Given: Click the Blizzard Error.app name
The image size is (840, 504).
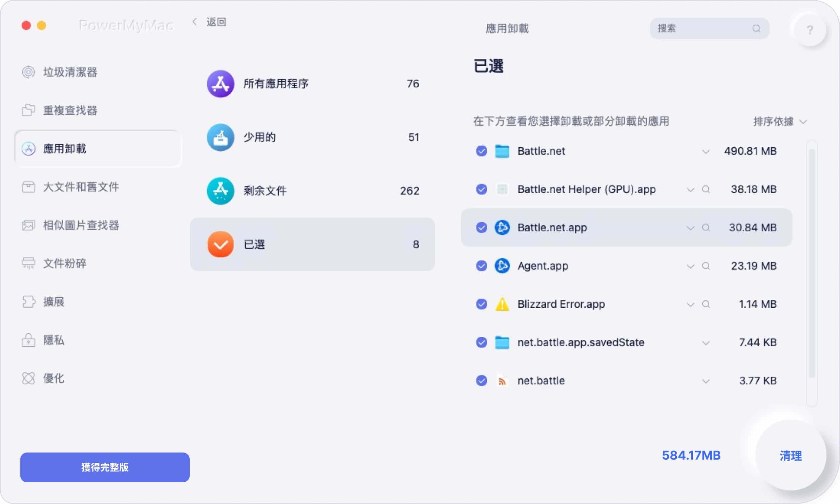Looking at the screenshot, I should (561, 304).
